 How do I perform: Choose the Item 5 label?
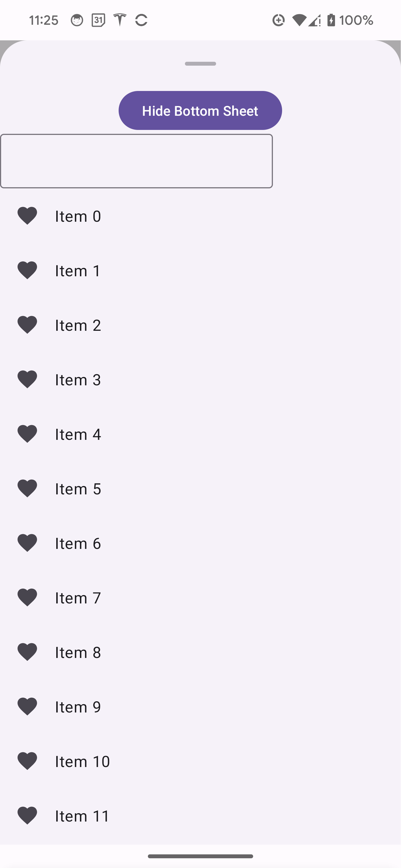[78, 489]
